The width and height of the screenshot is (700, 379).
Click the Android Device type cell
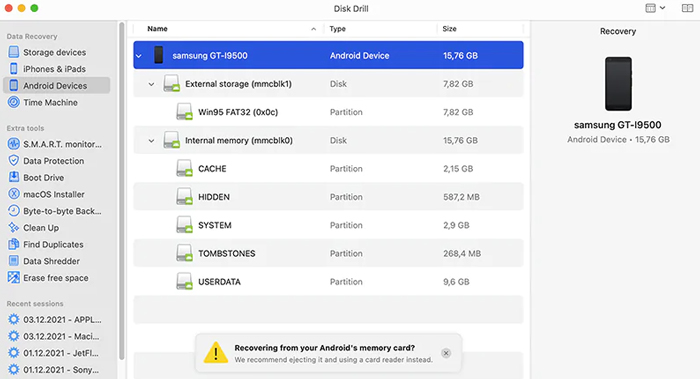coord(359,56)
